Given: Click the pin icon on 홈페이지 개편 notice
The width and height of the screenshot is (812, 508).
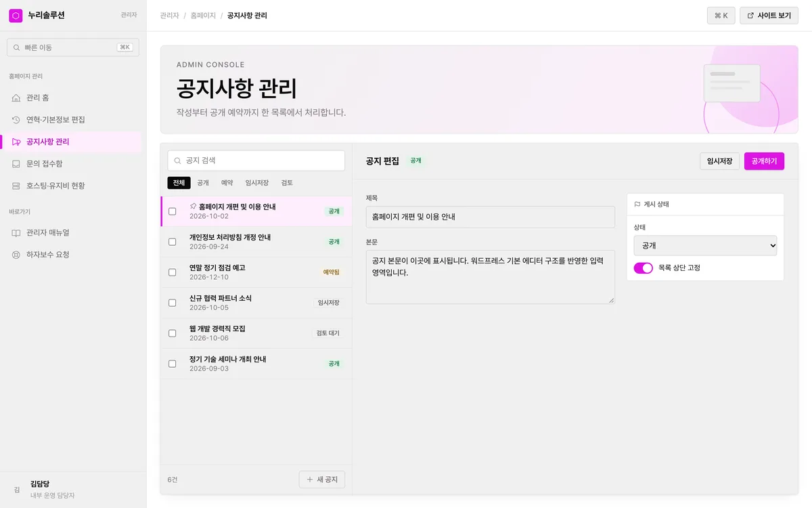Looking at the screenshot, I should tap(193, 206).
